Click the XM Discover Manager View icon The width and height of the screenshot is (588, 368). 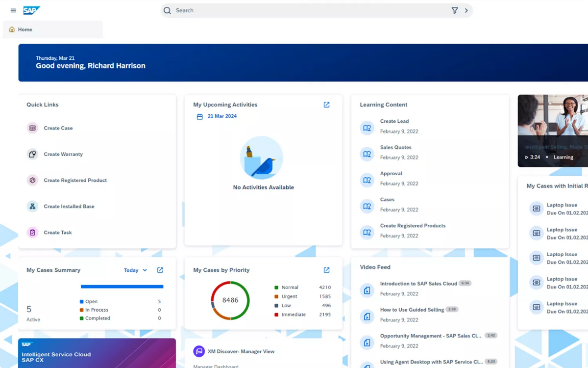pos(199,351)
